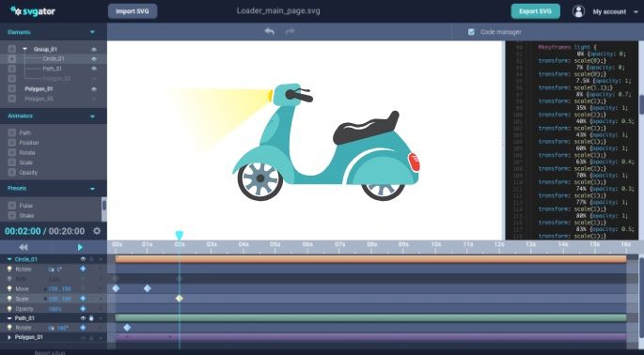Add keyframe on the Opacity row
The image size is (644, 355).
click(x=83, y=309)
